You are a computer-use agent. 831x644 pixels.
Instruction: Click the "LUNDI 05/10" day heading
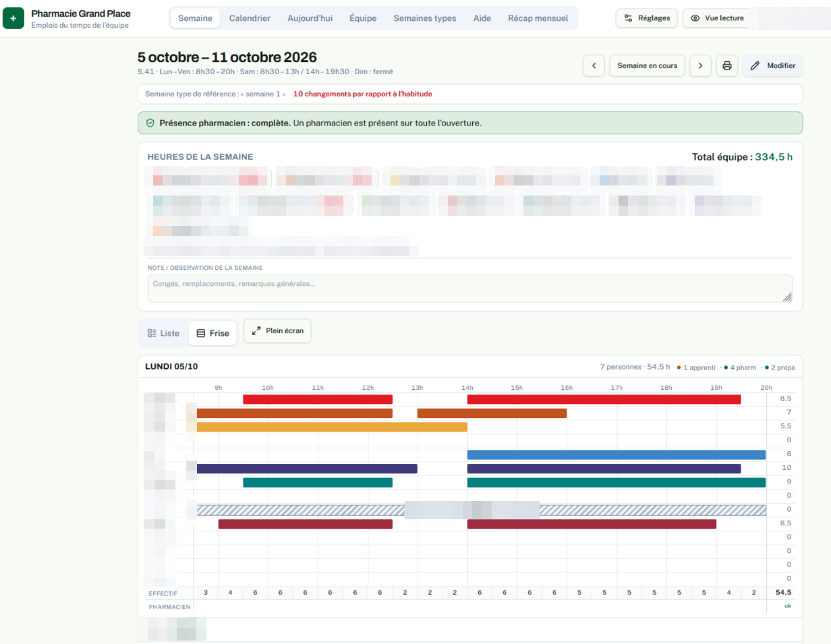171,366
